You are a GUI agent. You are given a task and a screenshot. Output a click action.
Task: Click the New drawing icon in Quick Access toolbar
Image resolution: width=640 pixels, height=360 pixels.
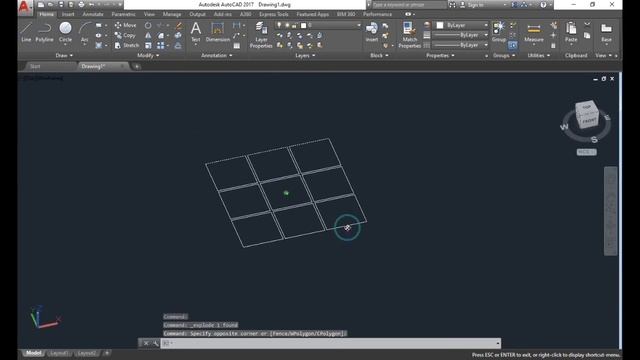[41, 4]
